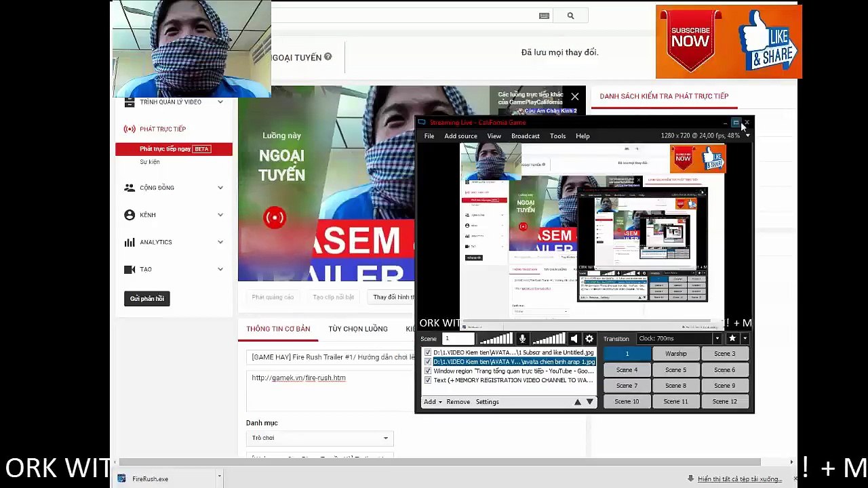Toggle the Window region source checkbox
The height and width of the screenshot is (488, 868).
[x=427, y=371]
